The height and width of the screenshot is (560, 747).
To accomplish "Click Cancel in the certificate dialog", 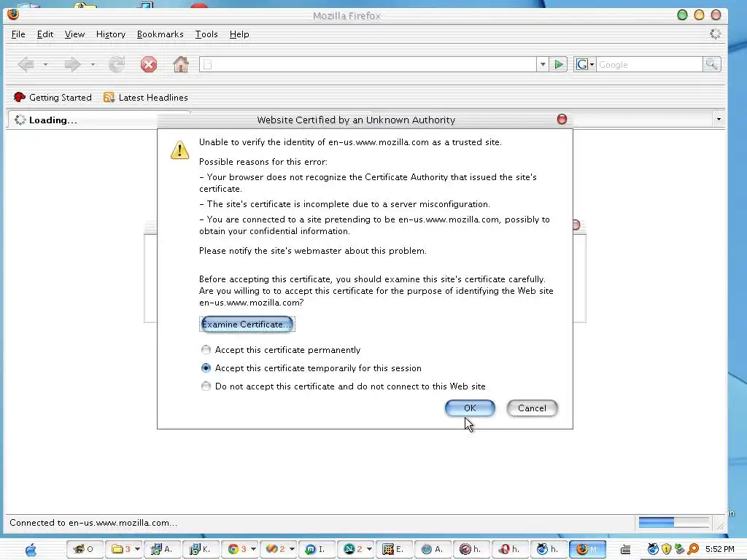I will point(532,408).
